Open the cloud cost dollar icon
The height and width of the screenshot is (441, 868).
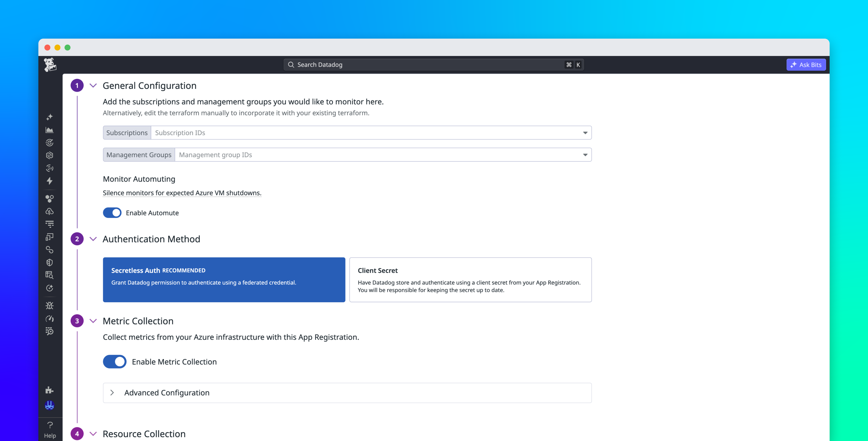[50, 211]
